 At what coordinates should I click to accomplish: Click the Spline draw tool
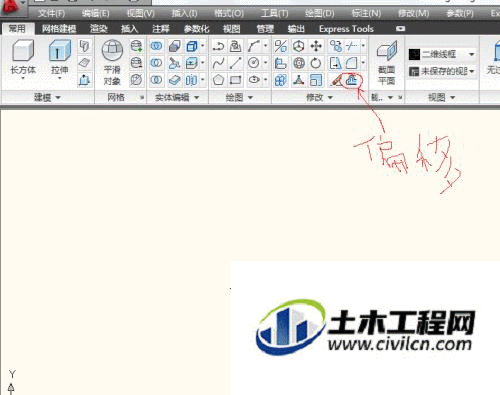point(218,63)
